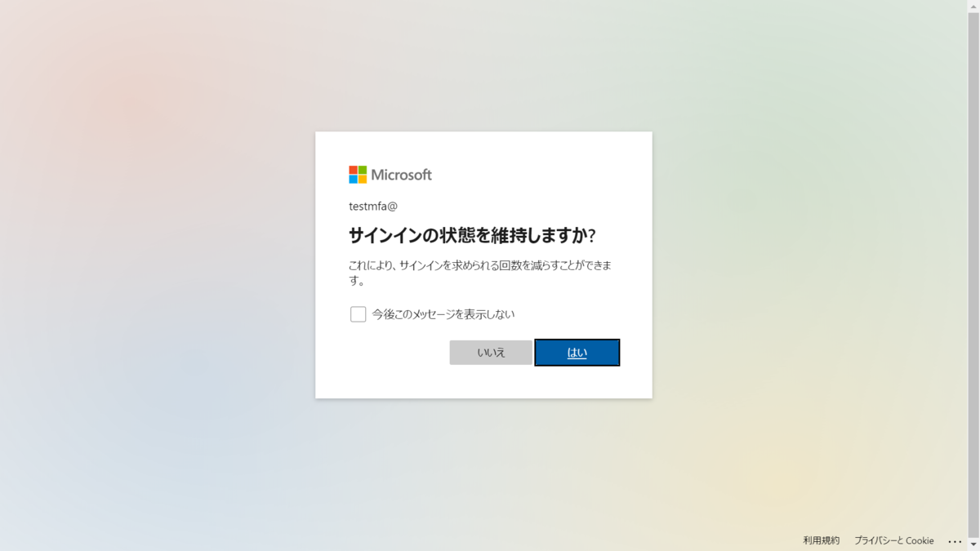Tick the 今後このメッセージを表示しない checkbox box
This screenshot has width=980, height=551.
pos(358,314)
